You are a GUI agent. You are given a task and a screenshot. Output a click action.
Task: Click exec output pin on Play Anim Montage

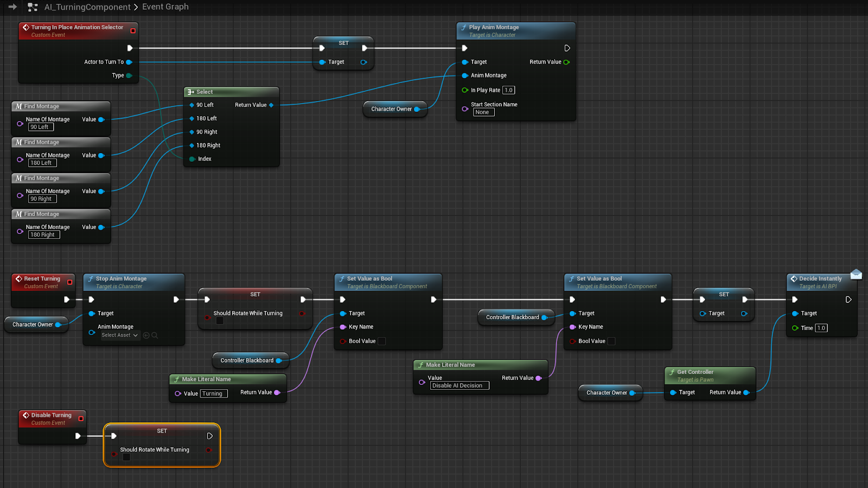click(567, 48)
